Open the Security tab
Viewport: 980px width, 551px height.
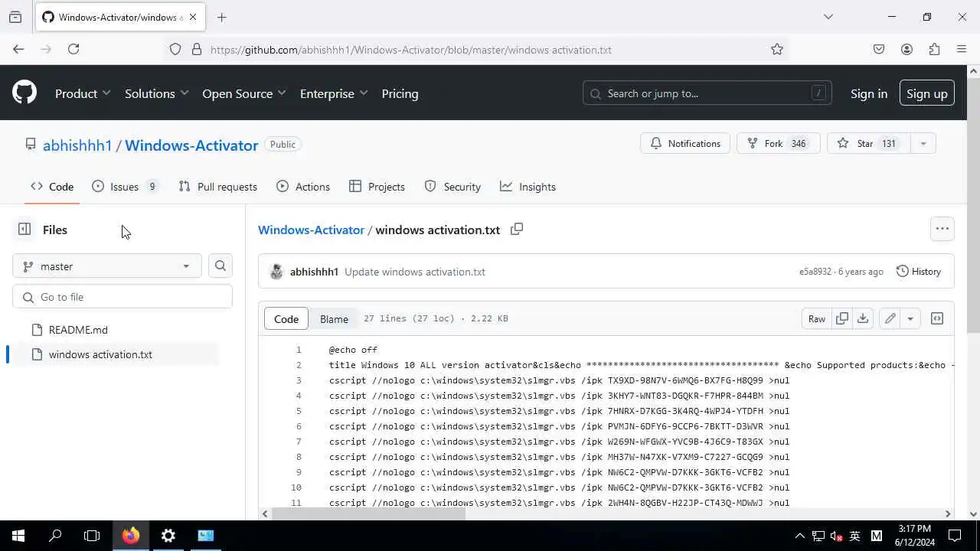click(452, 187)
